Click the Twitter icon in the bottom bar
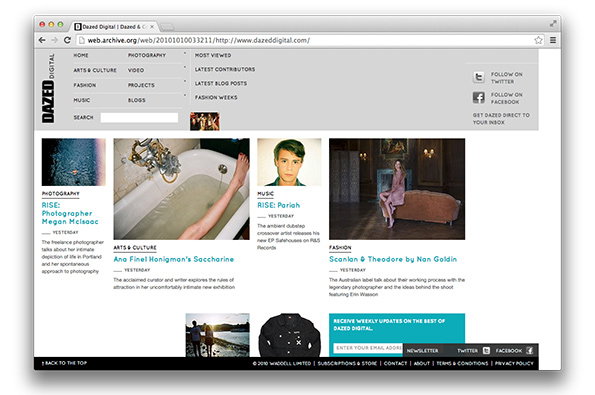595x395 pixels. [486, 351]
